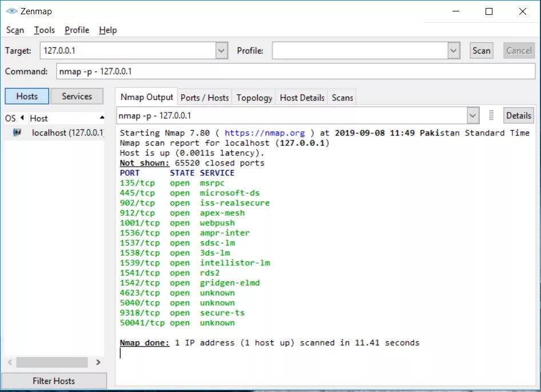Click the Scan button

[482, 51]
